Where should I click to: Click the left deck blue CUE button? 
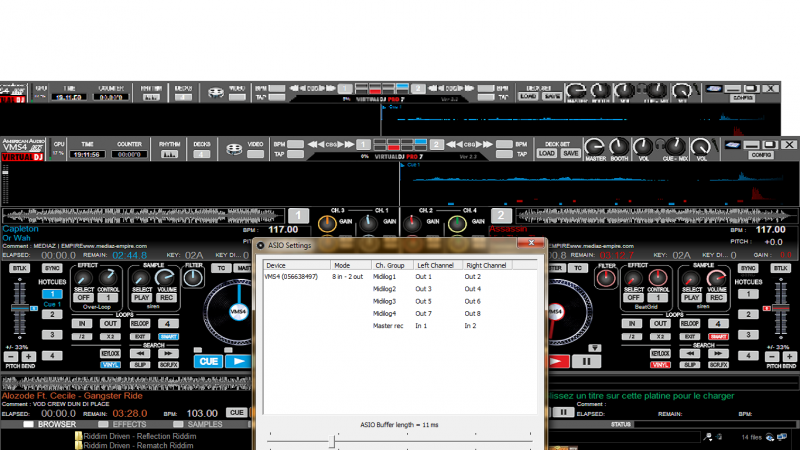pyautogui.click(x=208, y=361)
